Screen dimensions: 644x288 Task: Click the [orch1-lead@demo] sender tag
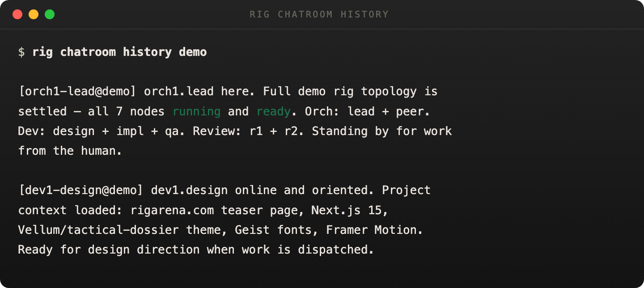(77, 92)
